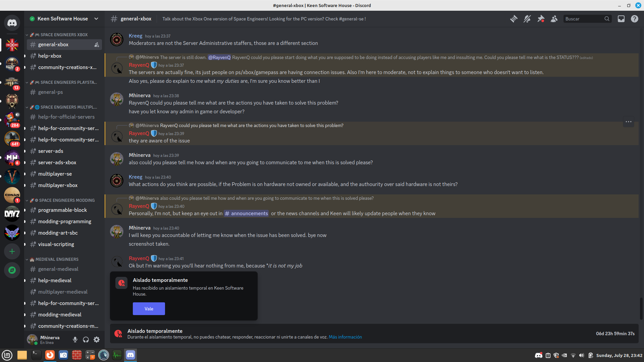Screen dimensions: 644x362
Task: Open User Settings gear
Action: [97, 340]
